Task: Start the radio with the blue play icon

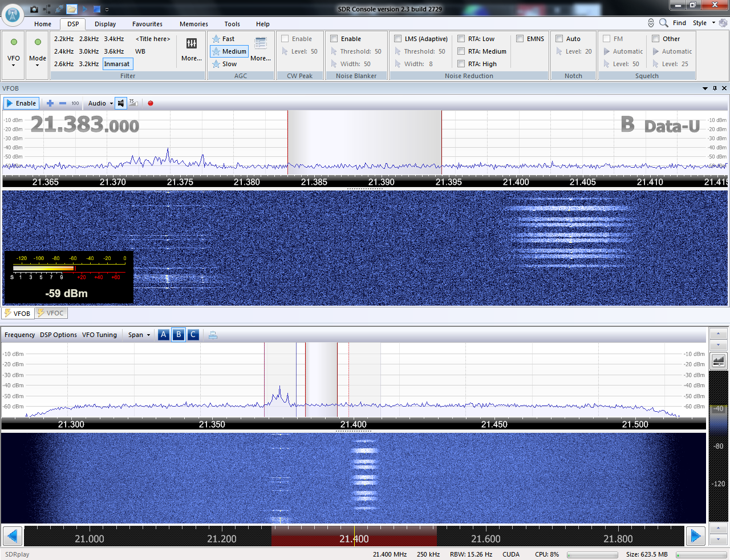Action: click(84, 9)
